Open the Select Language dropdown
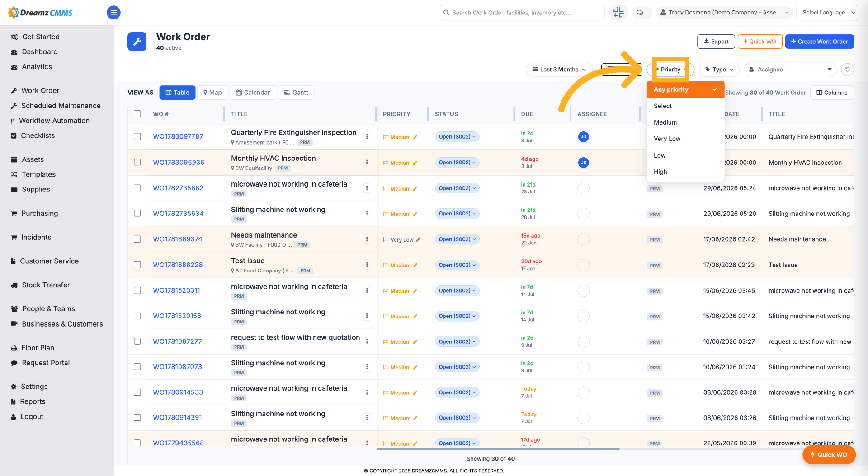Screen dimensions: 868x476 pyautogui.click(x=827, y=13)
